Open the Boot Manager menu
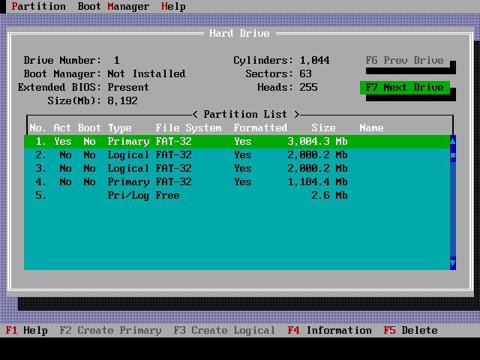The image size is (480, 360). pos(113,6)
